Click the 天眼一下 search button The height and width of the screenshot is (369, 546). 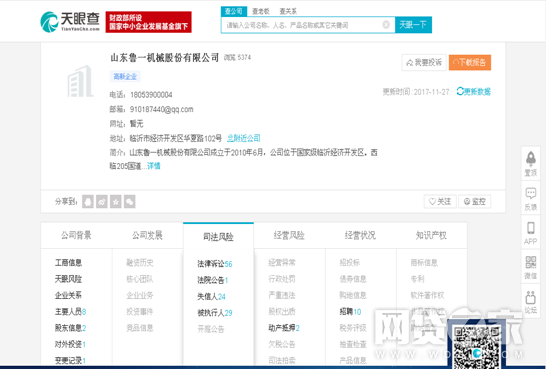point(413,25)
